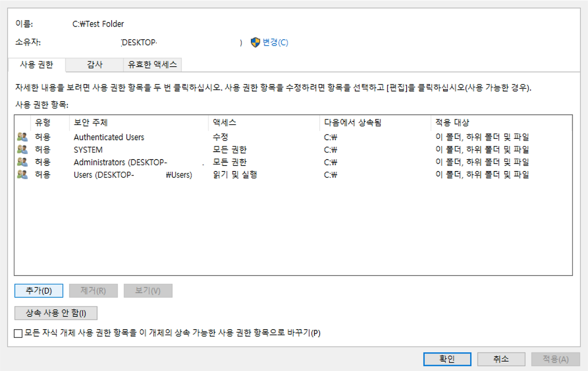The height and width of the screenshot is (371, 588).
Task: Click the UAC shield icon next to 변경
Action: (x=254, y=42)
